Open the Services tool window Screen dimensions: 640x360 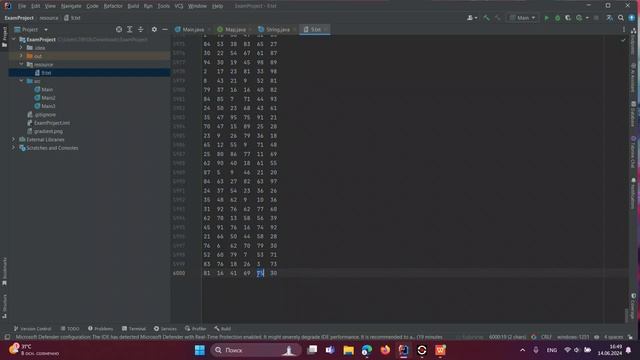pyautogui.click(x=165, y=329)
